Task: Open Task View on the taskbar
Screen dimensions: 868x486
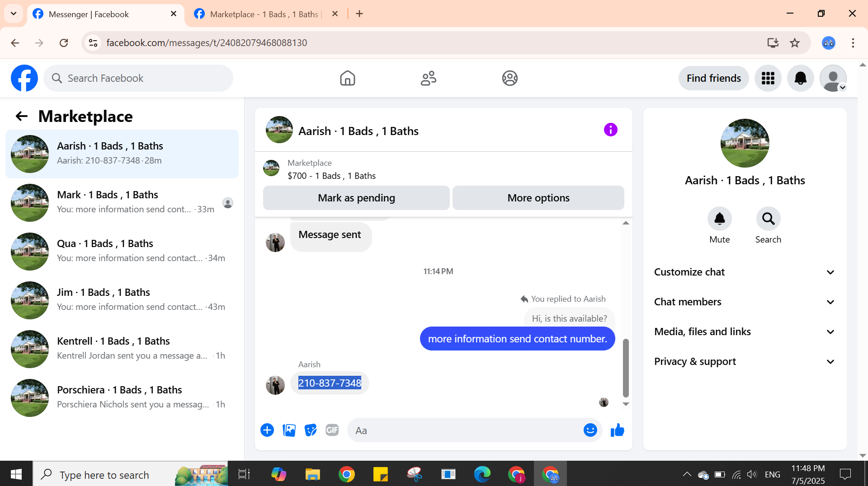Action: (244, 474)
